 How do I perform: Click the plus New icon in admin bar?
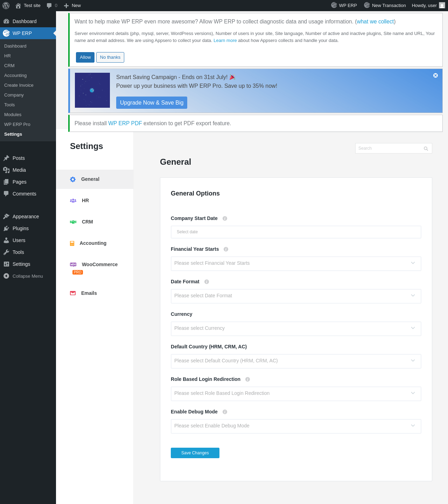[x=66, y=6]
